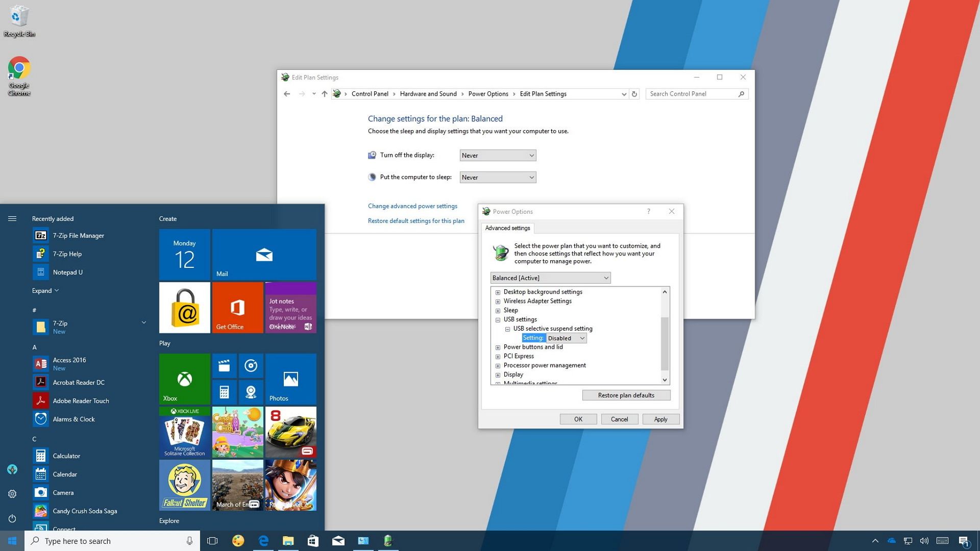Image resolution: width=980 pixels, height=551 pixels.
Task: Launch the Alarms & Clock app
Action: pyautogui.click(x=74, y=419)
